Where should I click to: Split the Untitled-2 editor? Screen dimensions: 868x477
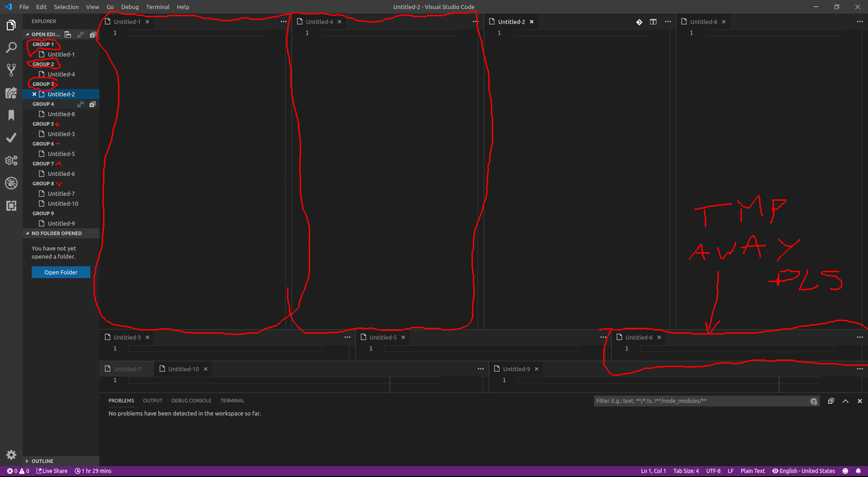coord(653,21)
